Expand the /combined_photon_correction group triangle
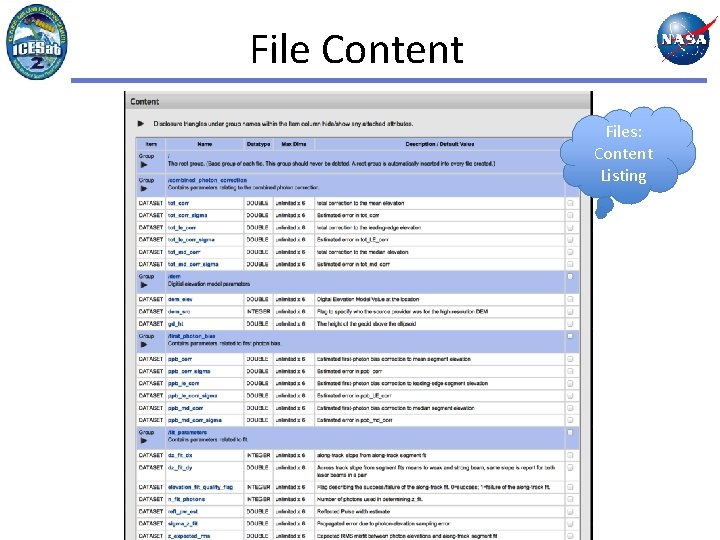Screen dimensions: 720x540 click(x=144, y=188)
